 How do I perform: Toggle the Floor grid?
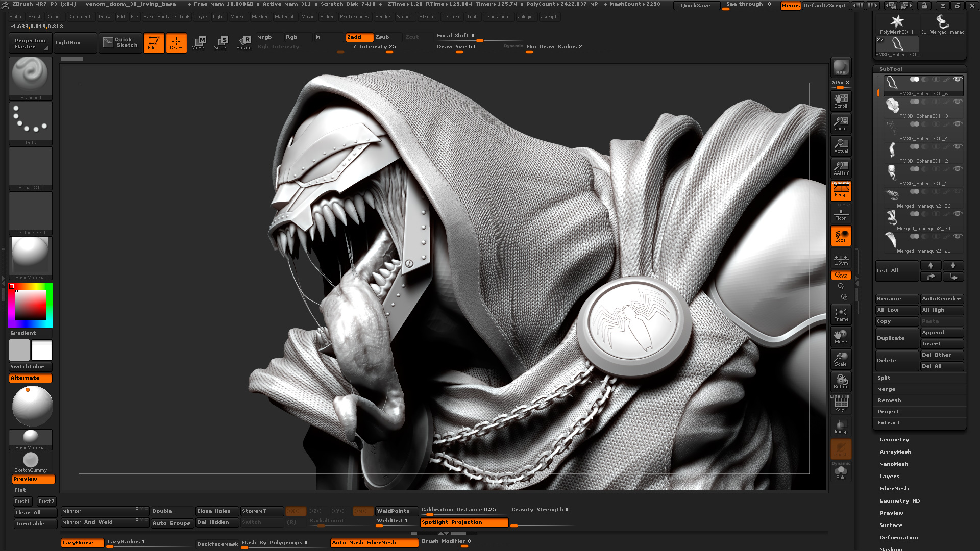click(x=841, y=213)
